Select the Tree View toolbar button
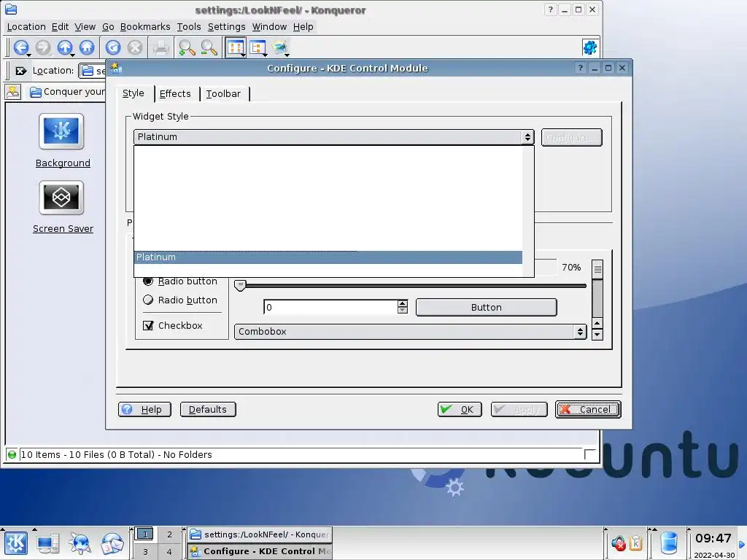 click(x=258, y=47)
